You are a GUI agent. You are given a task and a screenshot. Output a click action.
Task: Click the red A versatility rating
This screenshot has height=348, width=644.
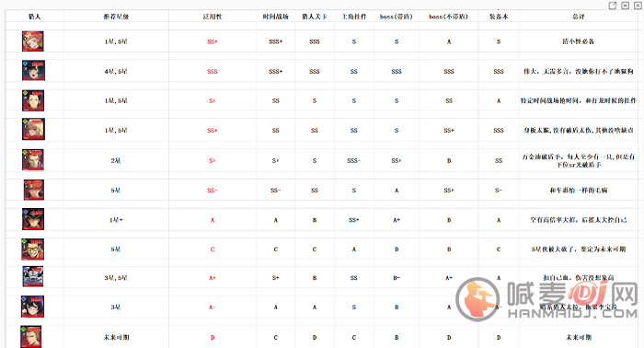coord(213,220)
